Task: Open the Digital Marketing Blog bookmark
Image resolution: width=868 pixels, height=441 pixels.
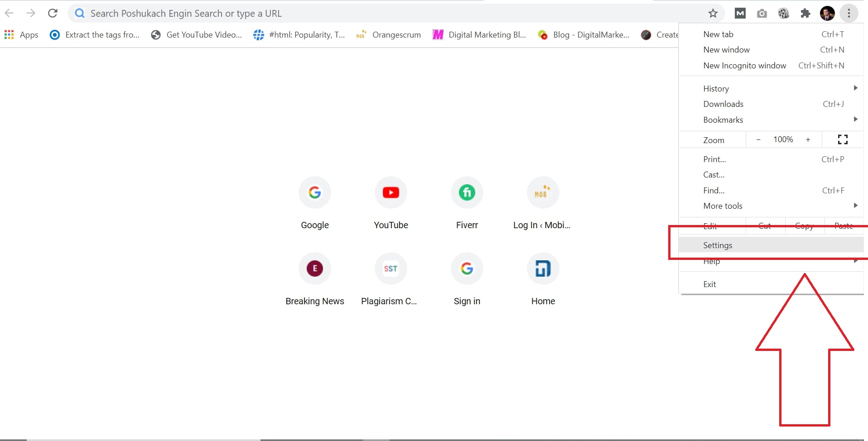Action: coord(487,34)
